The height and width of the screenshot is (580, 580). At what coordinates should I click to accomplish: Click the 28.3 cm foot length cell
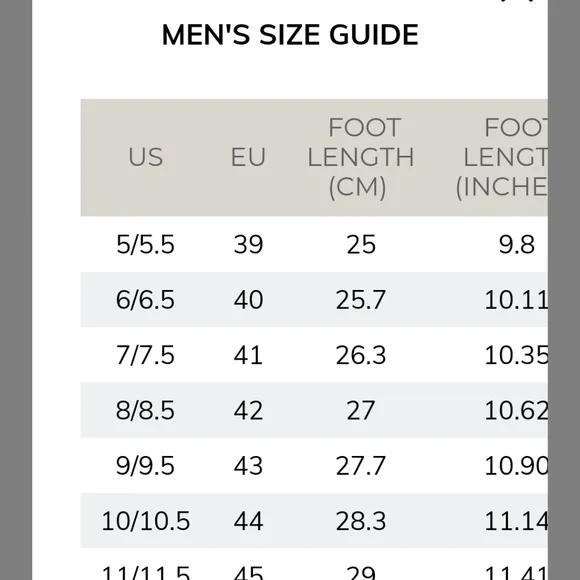coord(361,521)
